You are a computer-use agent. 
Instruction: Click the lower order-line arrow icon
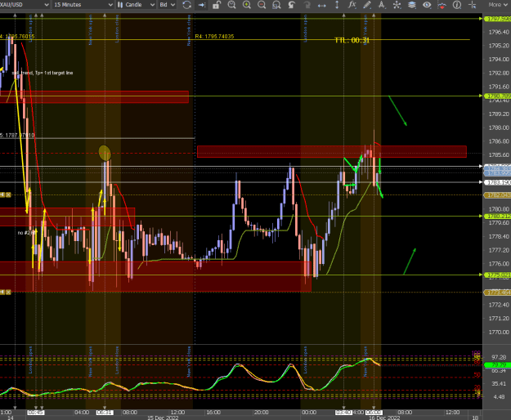pos(2,292)
